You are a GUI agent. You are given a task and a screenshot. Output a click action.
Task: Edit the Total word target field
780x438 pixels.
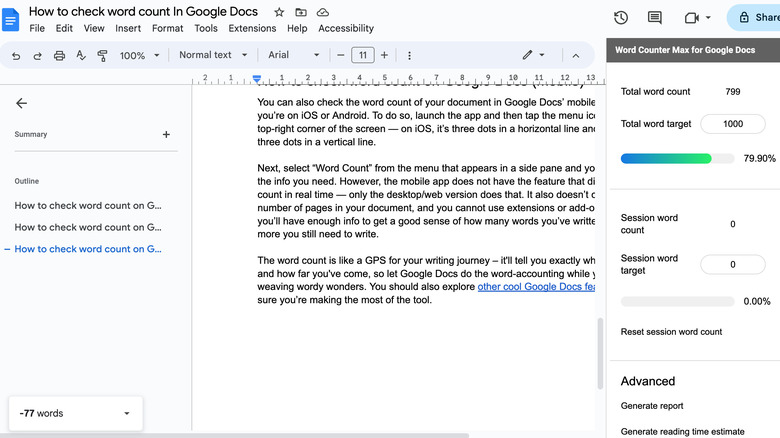pos(733,124)
